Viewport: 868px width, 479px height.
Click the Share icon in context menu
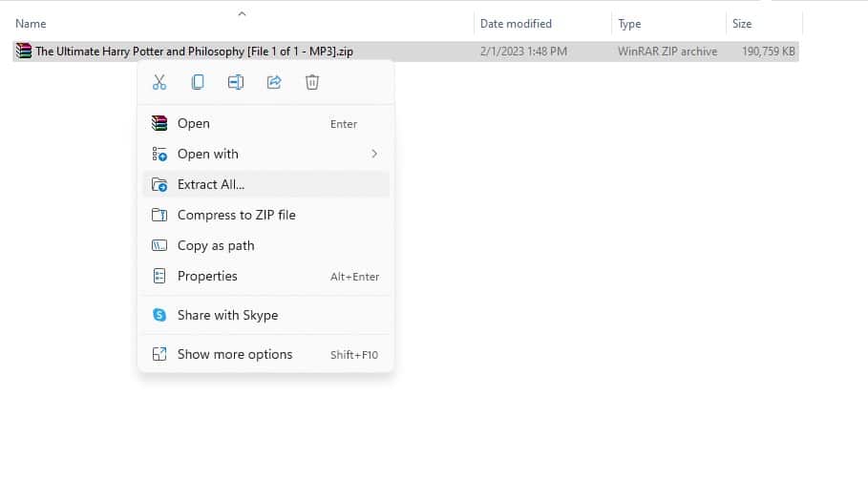(x=274, y=82)
